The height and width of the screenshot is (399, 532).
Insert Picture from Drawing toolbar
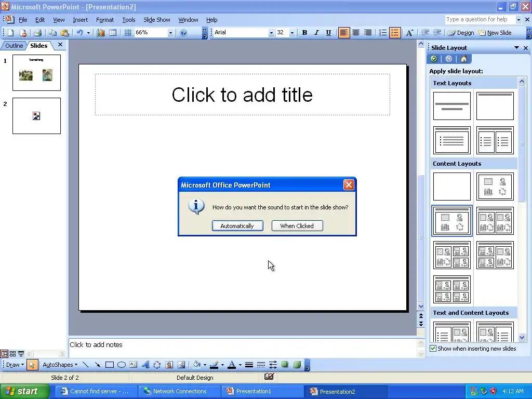[x=181, y=365]
